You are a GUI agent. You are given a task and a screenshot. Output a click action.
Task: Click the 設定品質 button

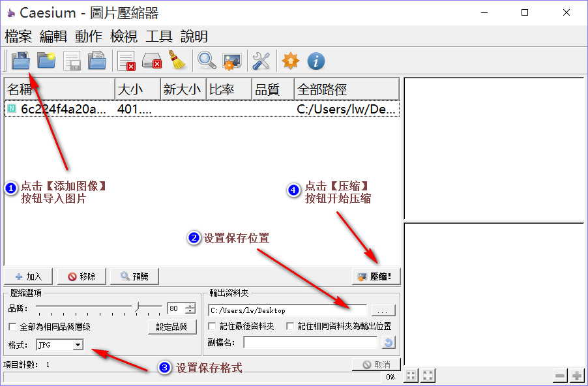coord(172,327)
